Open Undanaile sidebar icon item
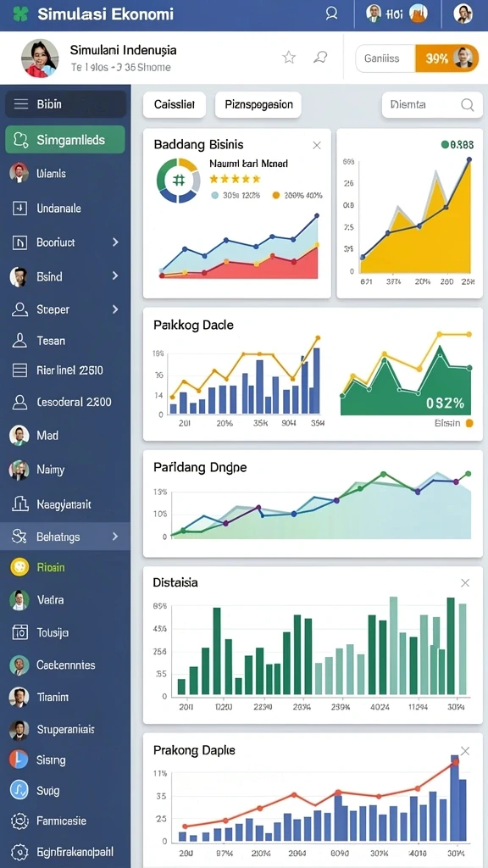488x868 pixels. pyautogui.click(x=19, y=209)
